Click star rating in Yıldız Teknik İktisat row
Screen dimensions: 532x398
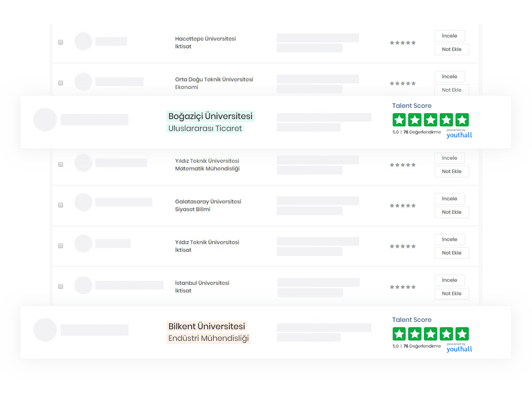pyautogui.click(x=403, y=246)
